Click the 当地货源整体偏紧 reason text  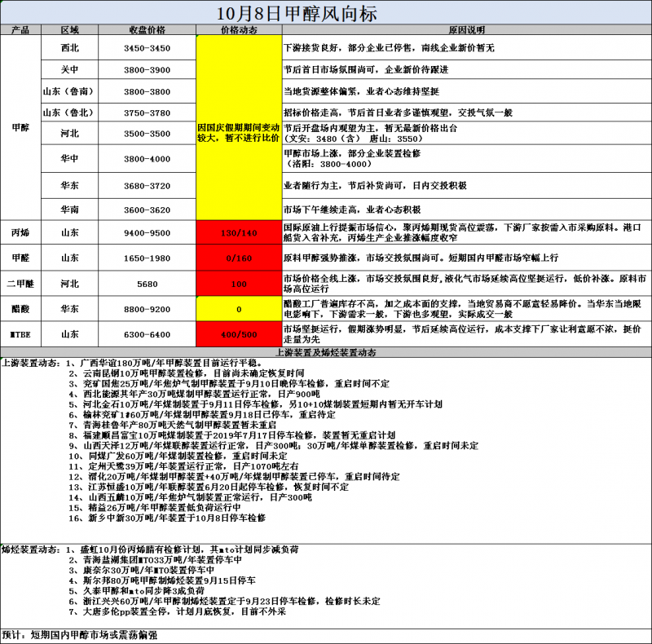(x=361, y=91)
